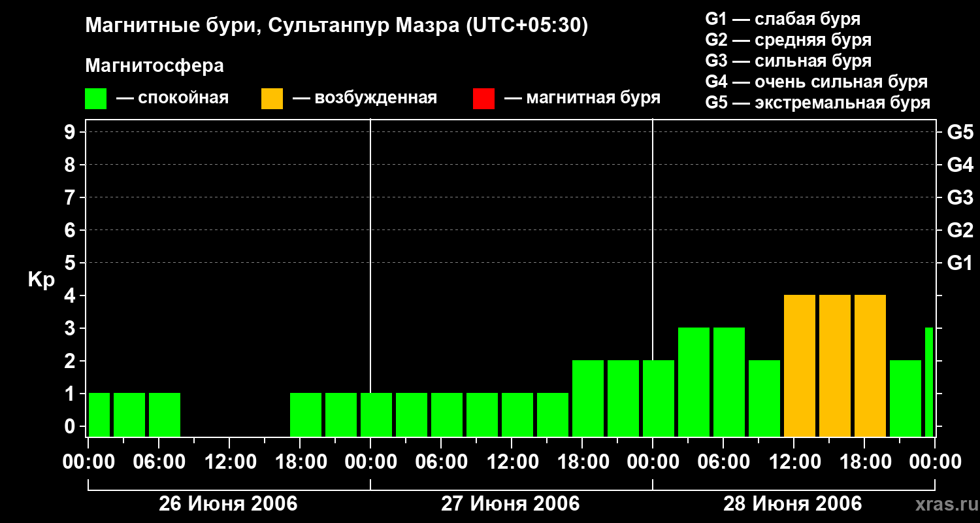Click the 'Магнитосфера' heading

(155, 66)
